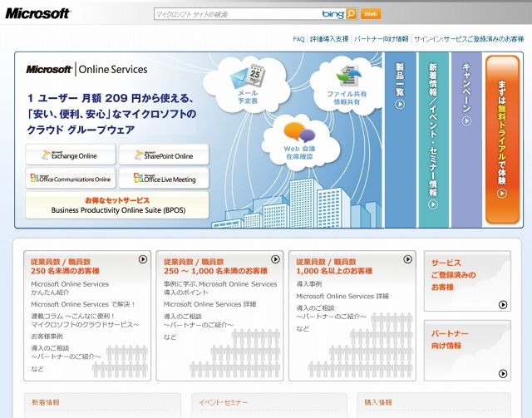Click 連載コラム ～こんなに便利！ text
532x418 pixels.
click(85, 320)
